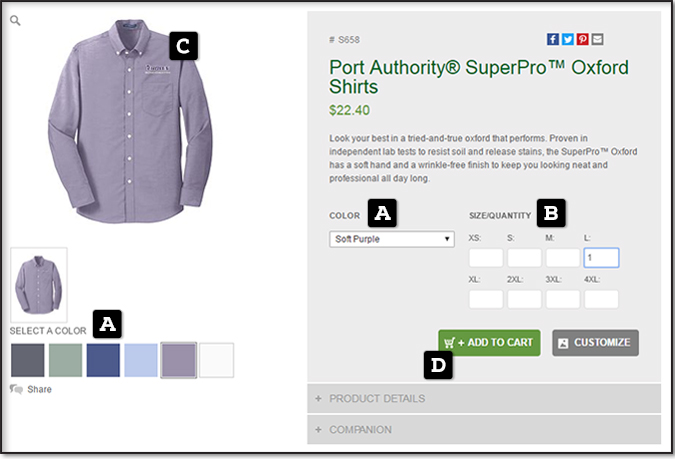Pin the product on Pinterest
The image size is (675, 459).
click(582, 39)
